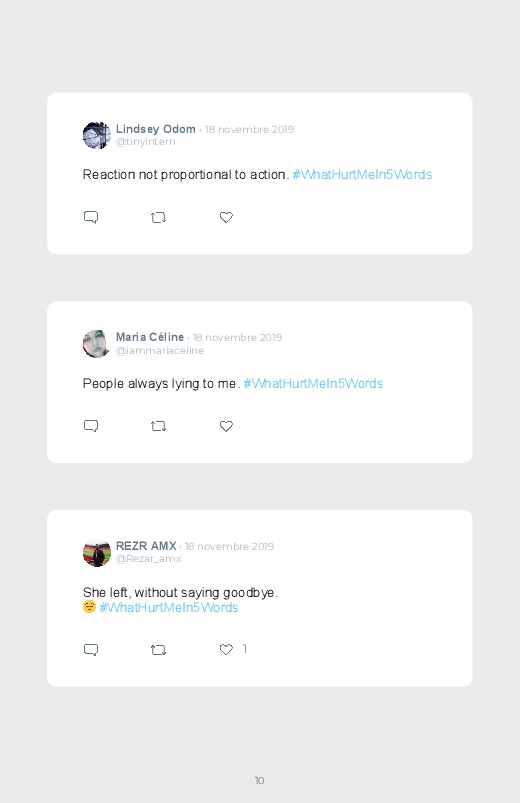The width and height of the screenshot is (520, 803).
Task: Click hashtag in Lindsey Odom's tweet
Action: (362, 175)
